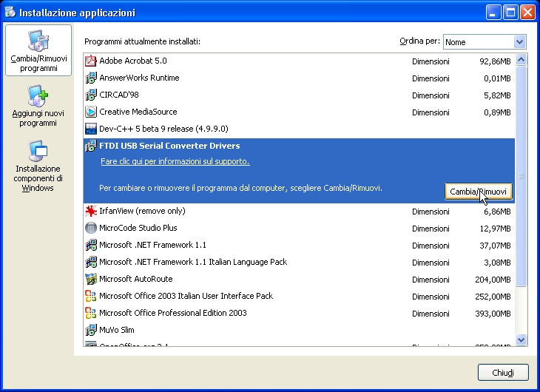540x392 pixels.
Task: Click the MicroCode Studio Plus icon
Action: tap(91, 228)
